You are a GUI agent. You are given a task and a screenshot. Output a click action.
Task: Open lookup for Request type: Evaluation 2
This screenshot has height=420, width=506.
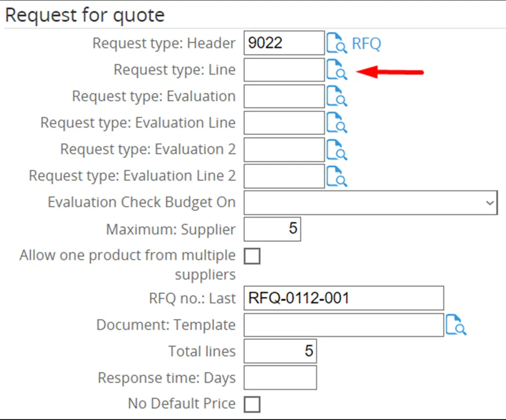[x=336, y=149]
